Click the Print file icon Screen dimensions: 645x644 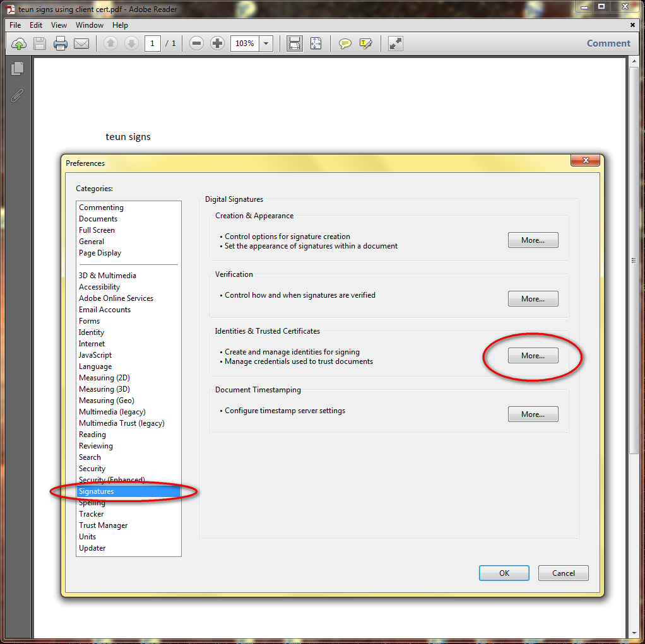pos(61,44)
